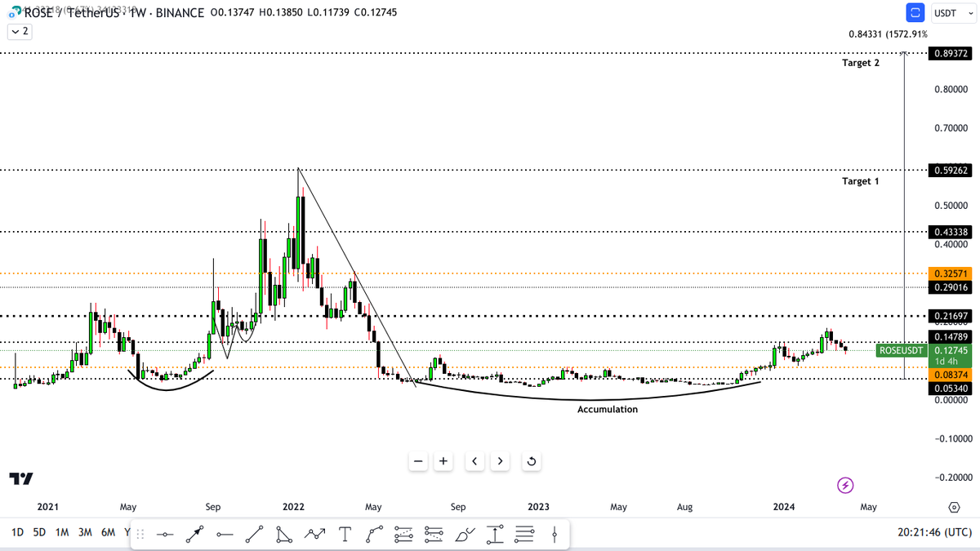Image resolution: width=980 pixels, height=551 pixels.
Task: Select the 0.14789 price label
Action: [x=950, y=336]
